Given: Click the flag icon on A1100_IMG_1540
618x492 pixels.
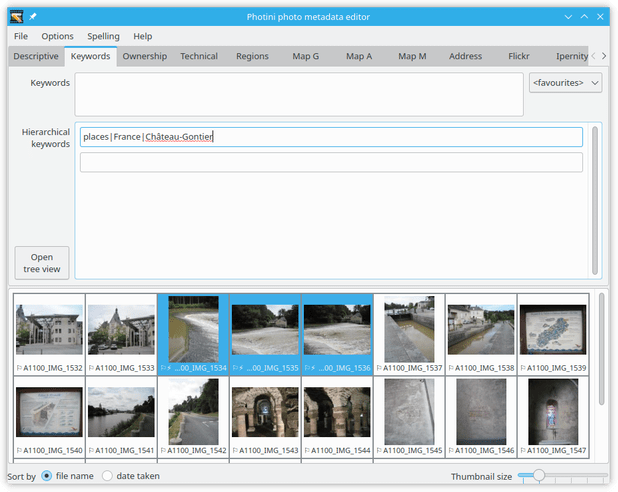Looking at the screenshot, I should coord(19,450).
